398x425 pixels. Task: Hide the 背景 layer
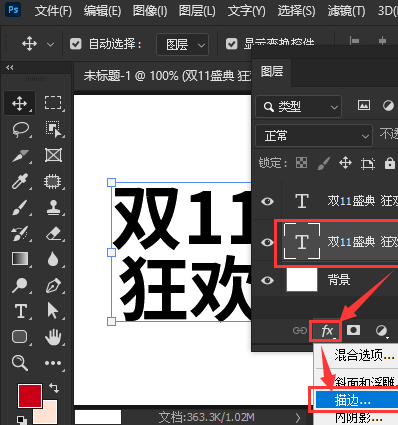point(267,281)
